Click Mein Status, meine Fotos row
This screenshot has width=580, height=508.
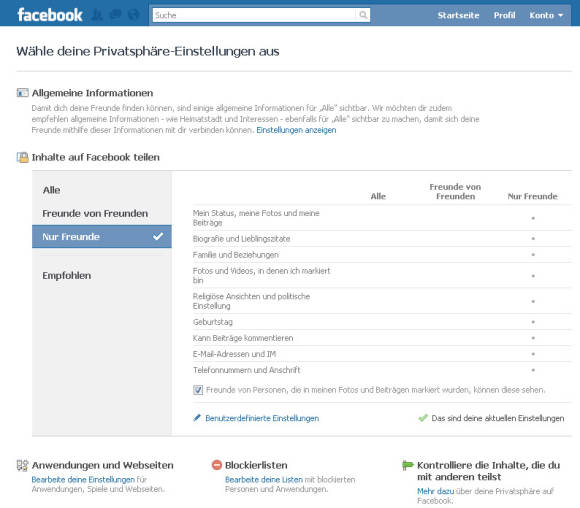tap(382, 218)
